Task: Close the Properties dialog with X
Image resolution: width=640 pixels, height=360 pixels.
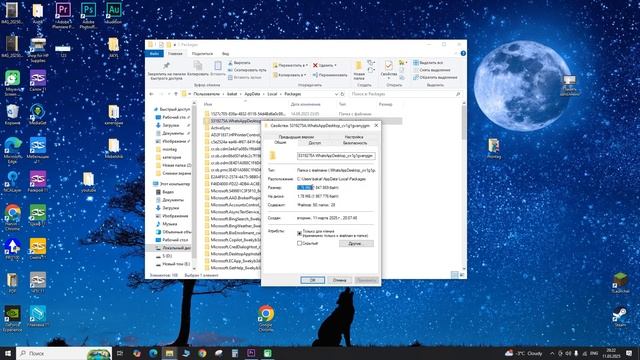Action: click(376, 125)
